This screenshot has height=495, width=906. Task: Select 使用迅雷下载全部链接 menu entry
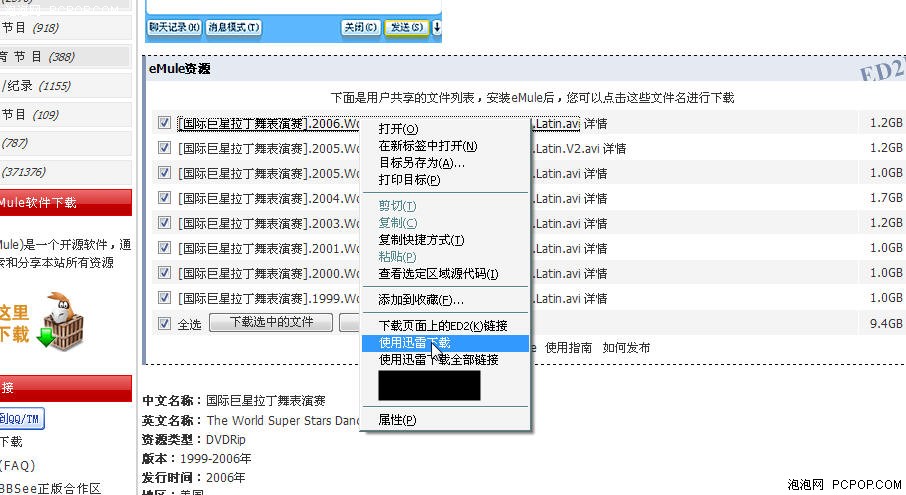click(445, 360)
